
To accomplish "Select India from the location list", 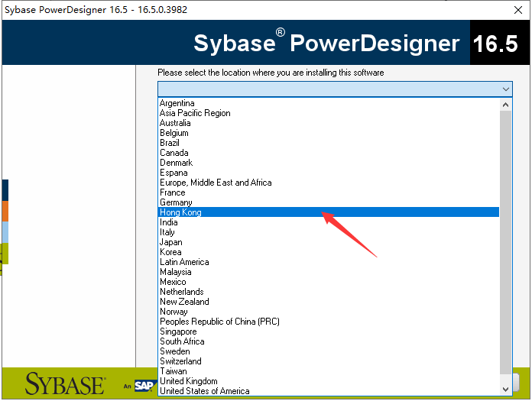I will (x=329, y=222).
